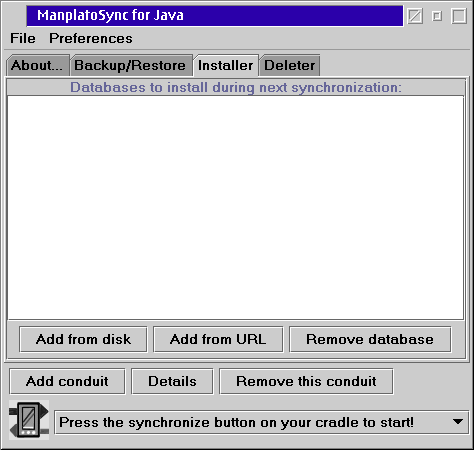Screen dimensions: 474x450
Task: Switch to the Deleter tab
Action: pos(289,65)
